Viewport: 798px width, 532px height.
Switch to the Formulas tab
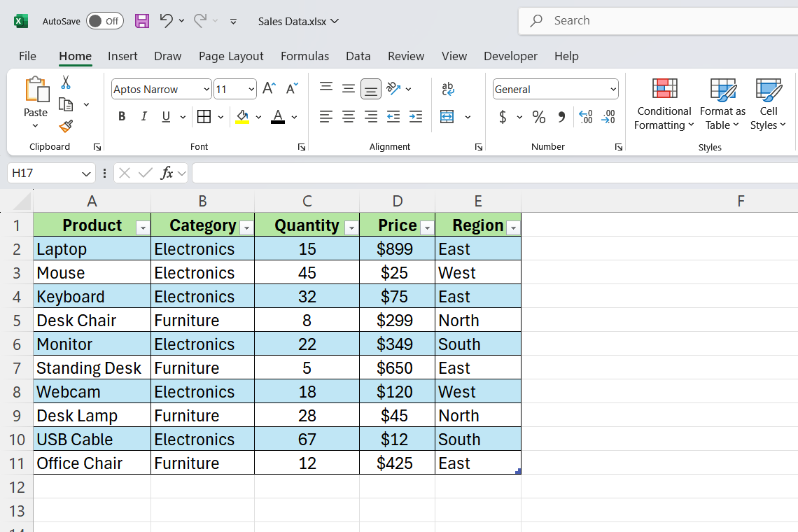pyautogui.click(x=304, y=56)
